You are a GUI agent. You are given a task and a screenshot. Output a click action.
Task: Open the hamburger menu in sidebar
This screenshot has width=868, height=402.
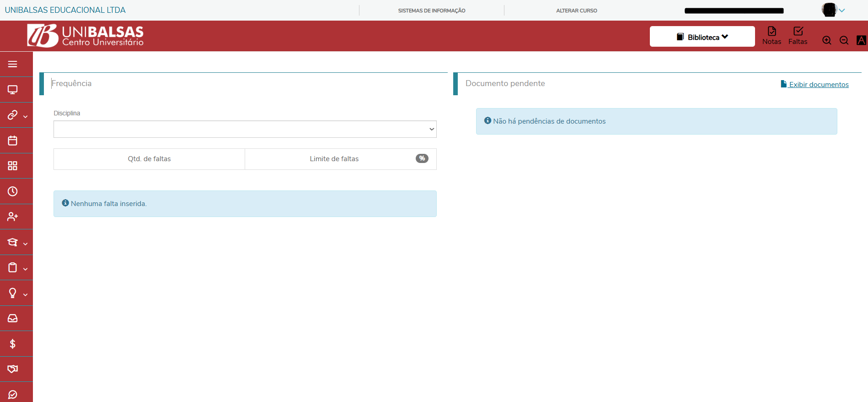13,64
